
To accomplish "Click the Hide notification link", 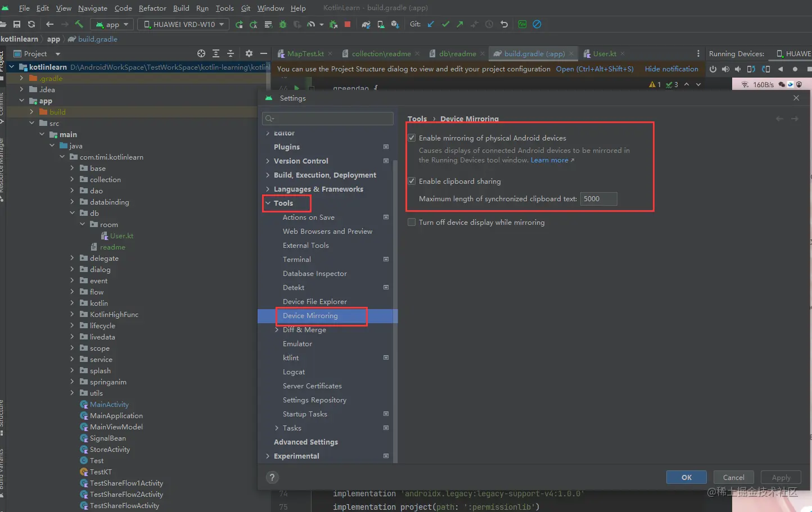I will (x=671, y=69).
